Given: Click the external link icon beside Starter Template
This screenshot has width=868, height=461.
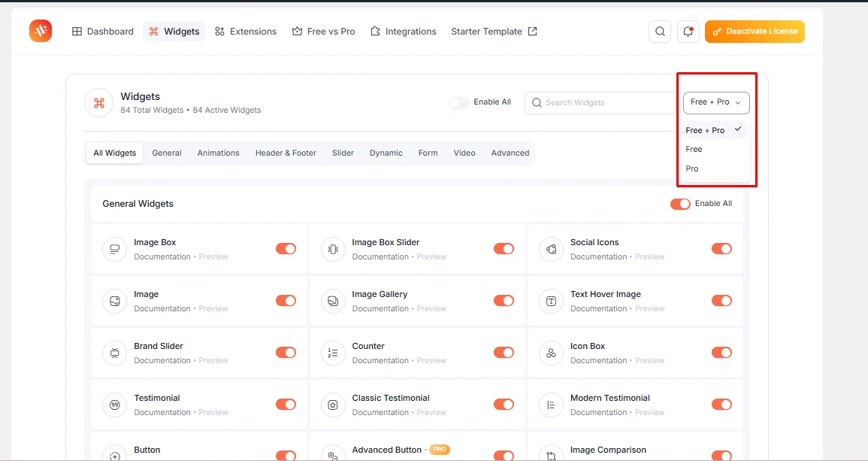Looking at the screenshot, I should (533, 31).
